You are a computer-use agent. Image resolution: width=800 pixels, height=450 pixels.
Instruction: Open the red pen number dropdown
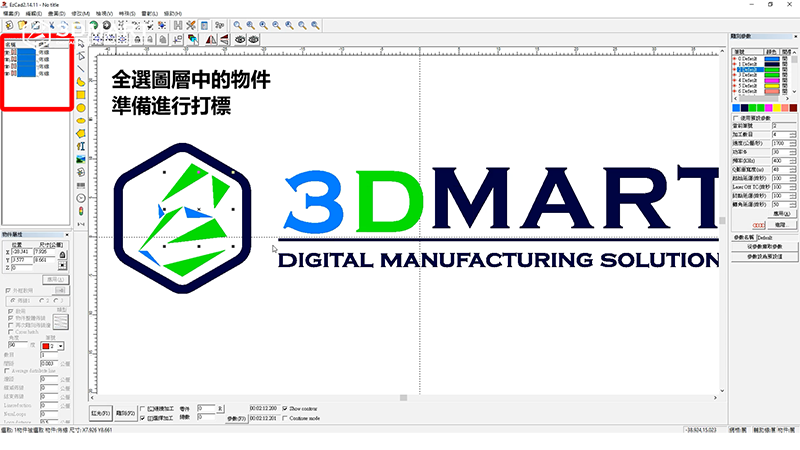[61, 346]
